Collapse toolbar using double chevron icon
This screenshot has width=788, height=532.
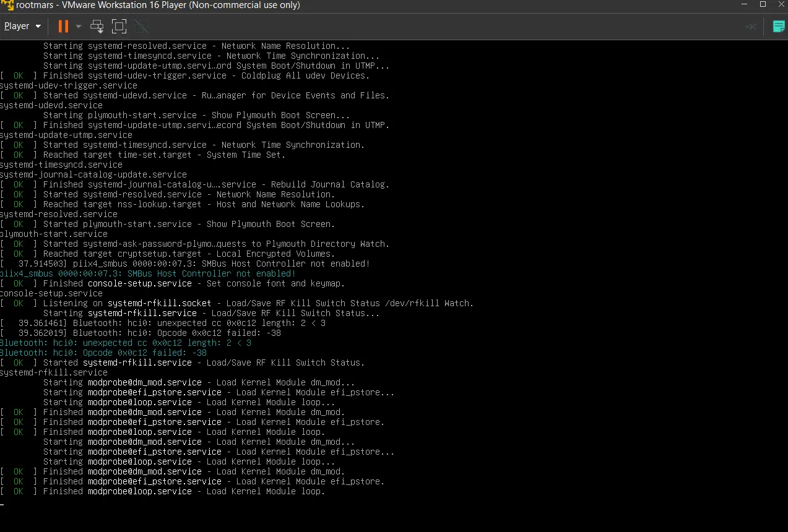tap(751, 27)
